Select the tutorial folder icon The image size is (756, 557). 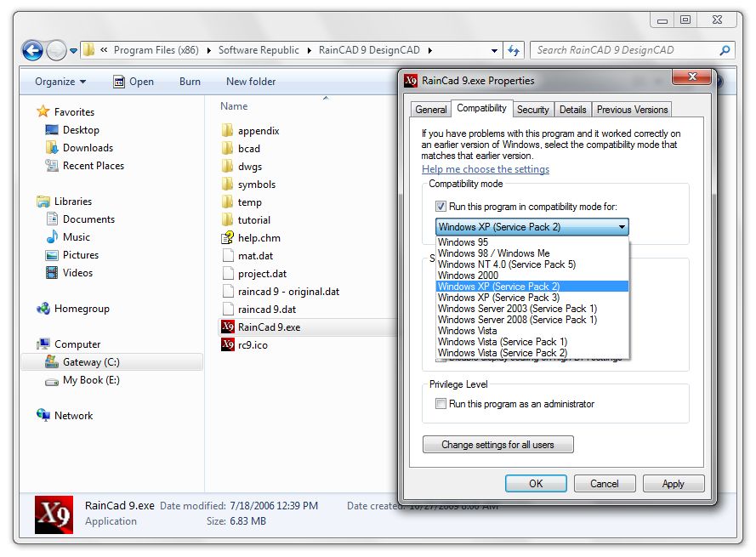pos(228,219)
